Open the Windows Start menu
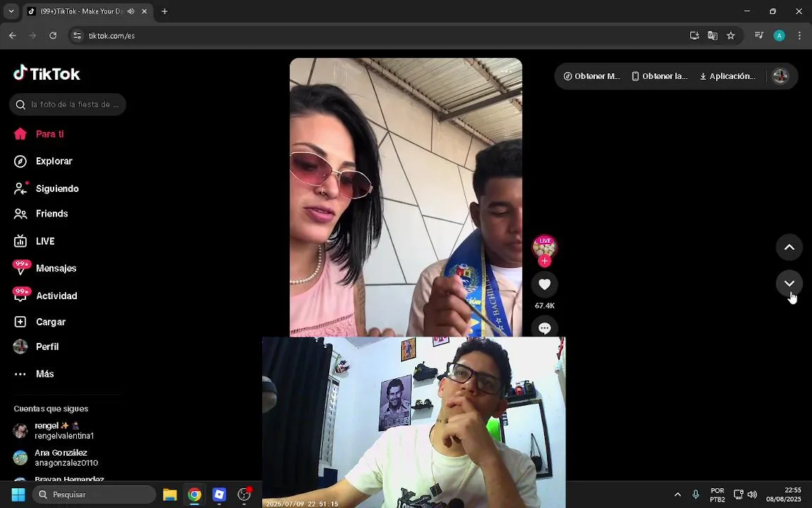This screenshot has width=812, height=508. [18, 495]
